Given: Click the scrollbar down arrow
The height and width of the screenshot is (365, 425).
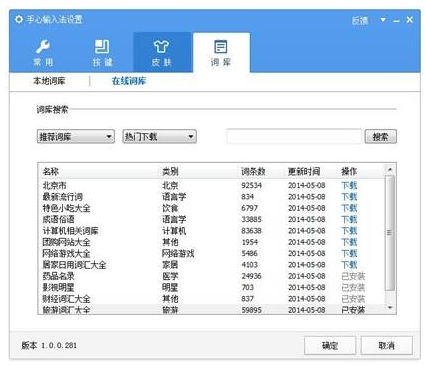Looking at the screenshot, I should point(390,308).
